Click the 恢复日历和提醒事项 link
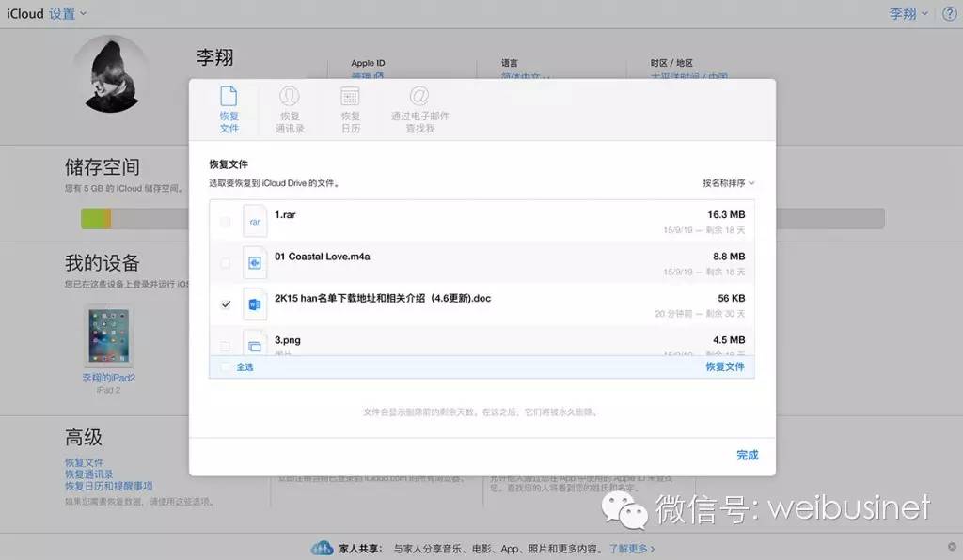 [x=109, y=486]
